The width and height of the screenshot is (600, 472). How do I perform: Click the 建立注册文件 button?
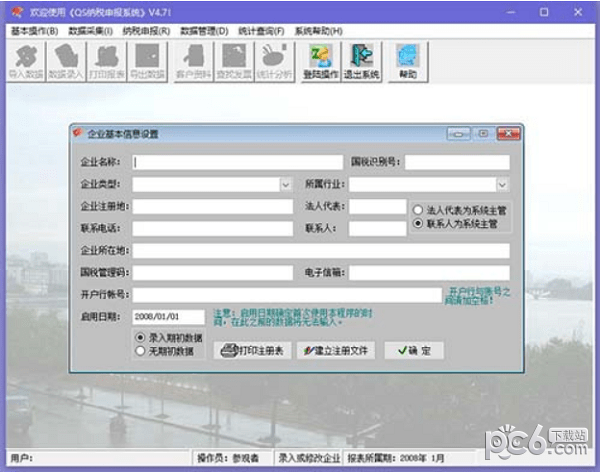click(335, 351)
